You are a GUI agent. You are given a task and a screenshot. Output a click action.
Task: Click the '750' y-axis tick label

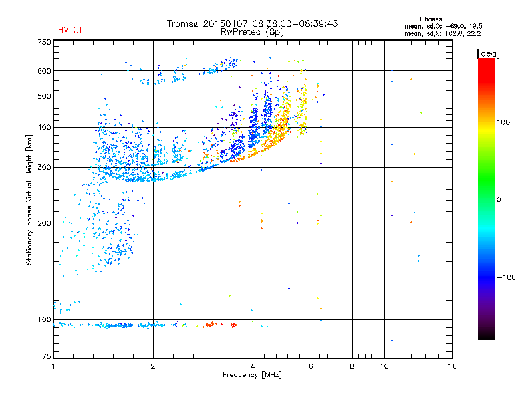pyautogui.click(x=44, y=42)
